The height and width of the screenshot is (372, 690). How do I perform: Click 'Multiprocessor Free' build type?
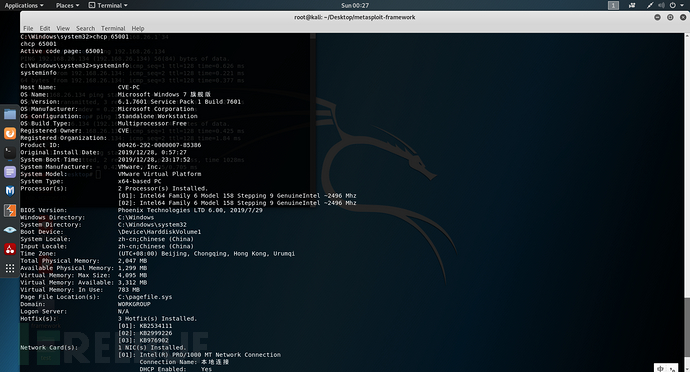pyautogui.click(x=152, y=123)
